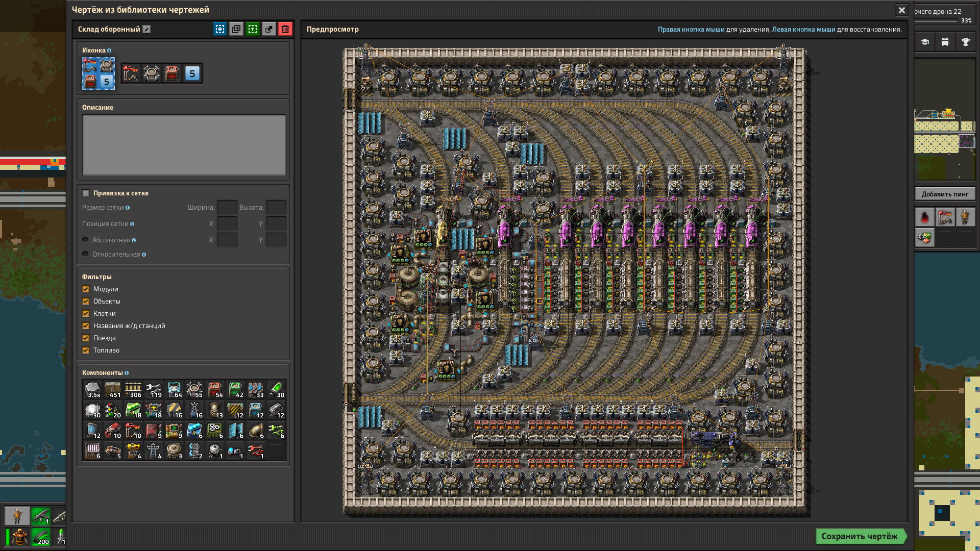980x551 pixels.
Task: Select the roboport blueprint icon slot
Action: pos(152,73)
